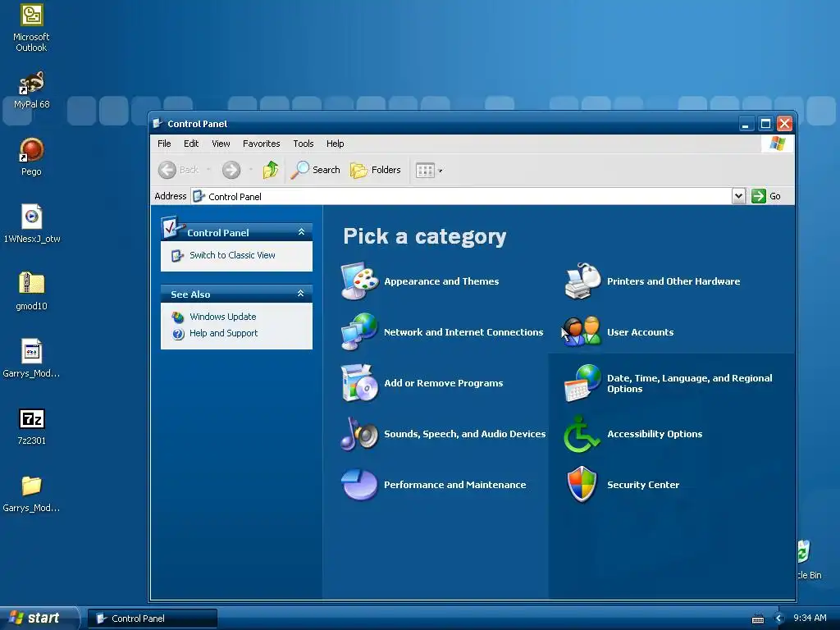This screenshot has height=630, width=840.
Task: Click the Network and Internet Connections globe icon
Action: point(359,331)
